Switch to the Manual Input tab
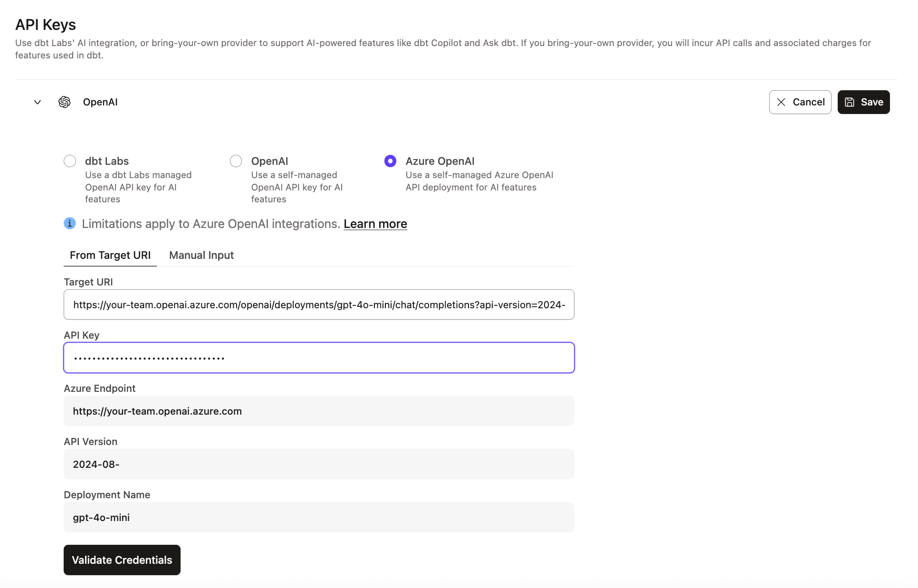The width and height of the screenshot is (918, 588). point(201,255)
